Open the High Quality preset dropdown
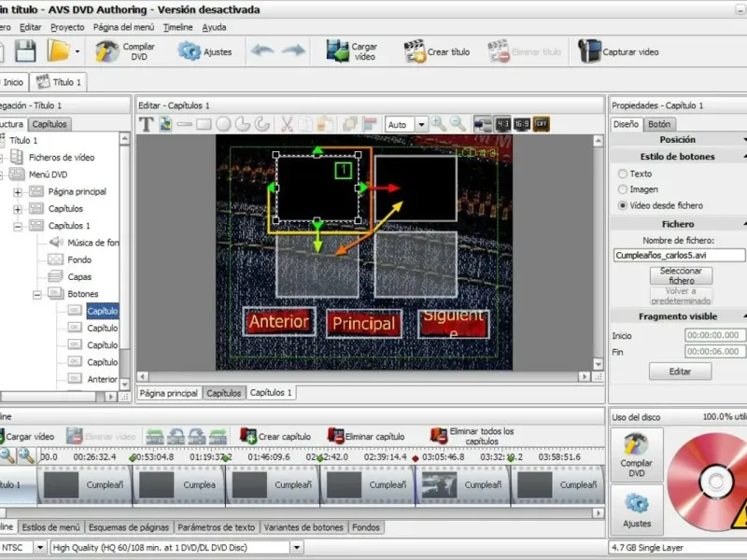This screenshot has width=747, height=560. click(x=297, y=548)
